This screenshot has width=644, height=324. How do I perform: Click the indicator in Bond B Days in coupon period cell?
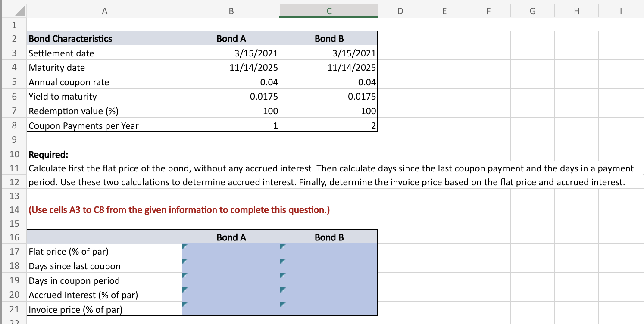[283, 276]
